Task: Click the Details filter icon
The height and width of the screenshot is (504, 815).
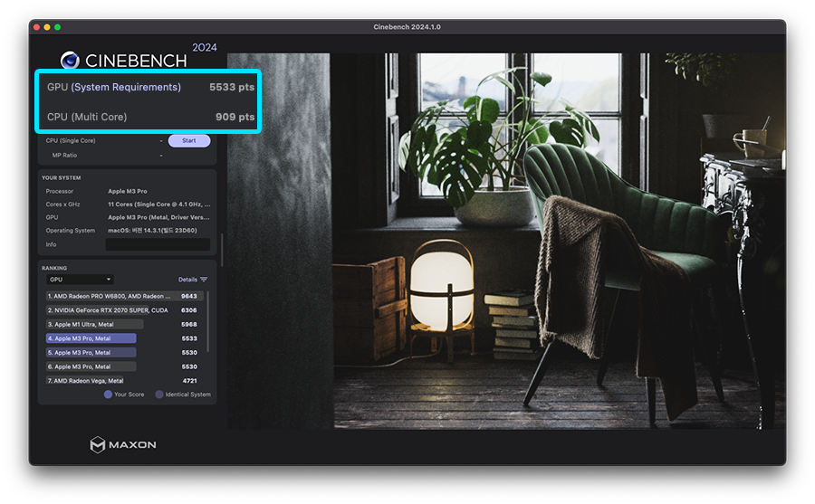Action: (204, 280)
